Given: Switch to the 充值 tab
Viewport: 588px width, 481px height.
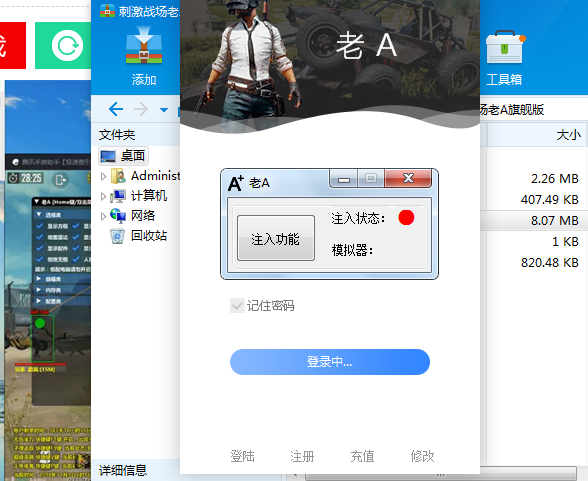Looking at the screenshot, I should (362, 456).
